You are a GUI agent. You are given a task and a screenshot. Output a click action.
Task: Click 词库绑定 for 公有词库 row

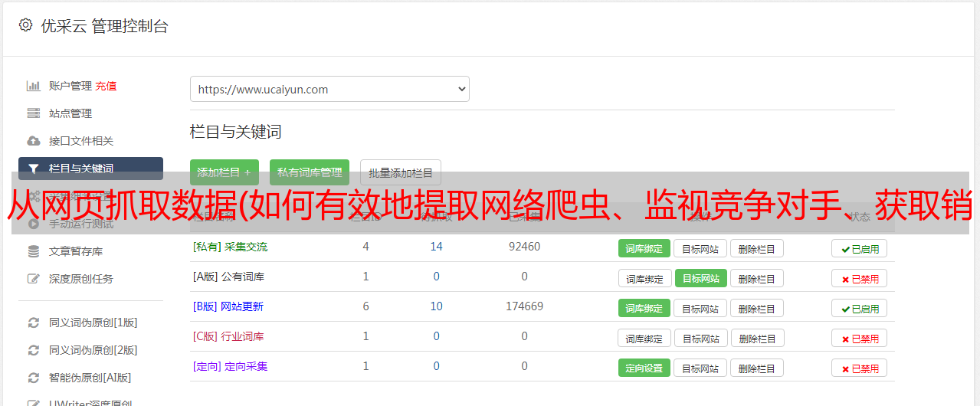pos(644,278)
